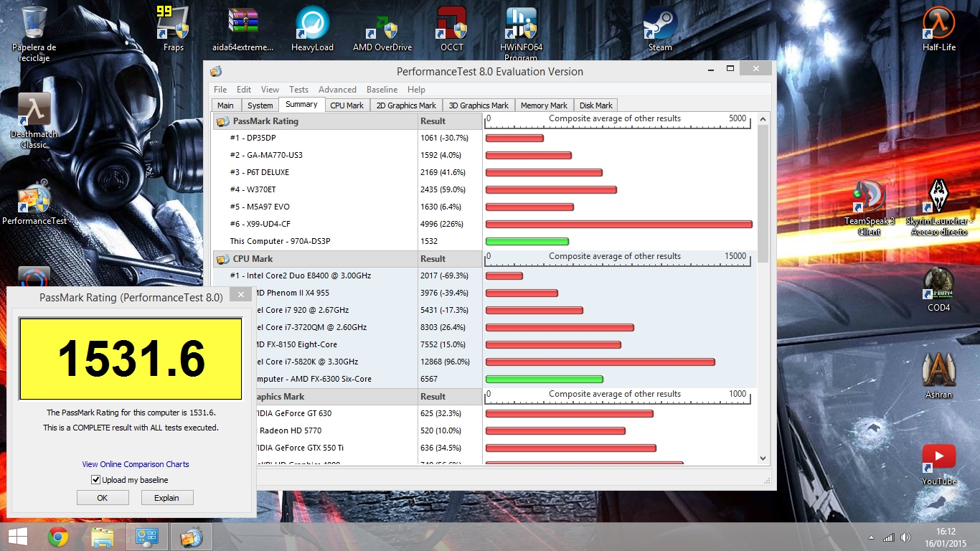Click the results vertical scrollbar thumb
This screenshot has height=551, width=980.
coord(763,193)
